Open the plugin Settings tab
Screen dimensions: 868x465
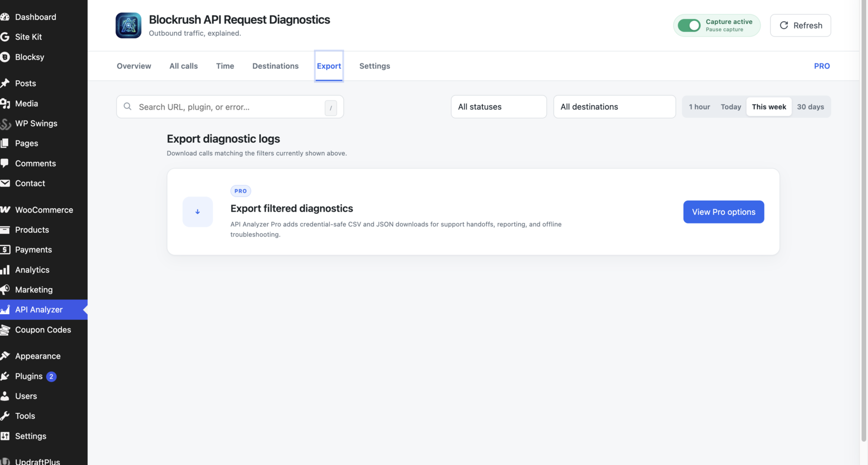point(374,66)
